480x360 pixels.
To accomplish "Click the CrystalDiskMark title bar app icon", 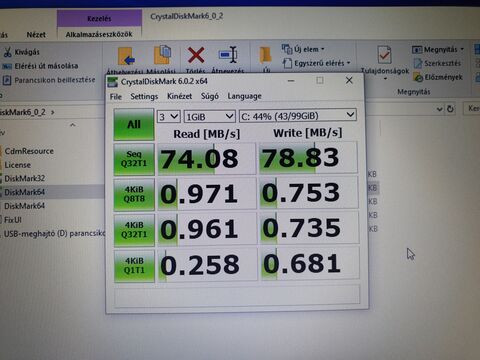I will click(x=113, y=82).
